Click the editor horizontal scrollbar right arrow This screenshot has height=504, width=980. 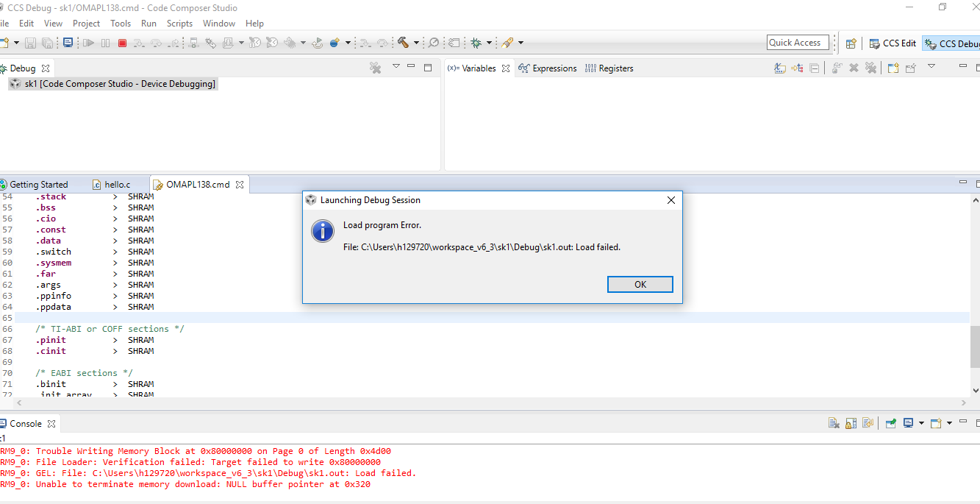tap(964, 403)
